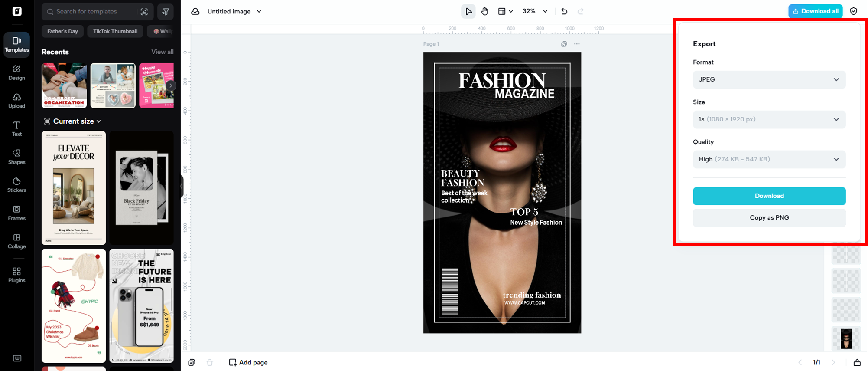Open the Quality High dropdown
Screen dimensions: 868x371
[x=769, y=159]
